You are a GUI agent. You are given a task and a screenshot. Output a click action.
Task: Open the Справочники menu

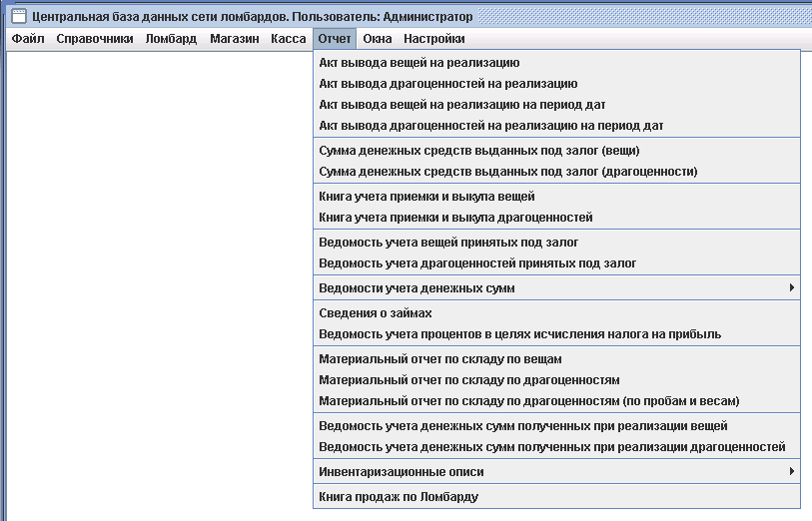point(95,39)
